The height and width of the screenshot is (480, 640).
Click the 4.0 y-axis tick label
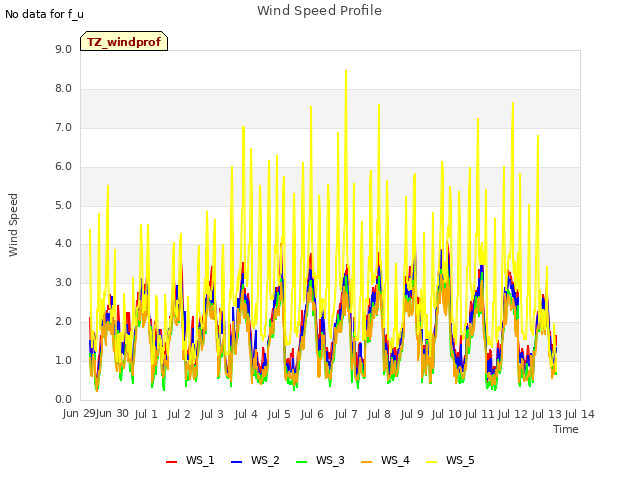pyautogui.click(x=63, y=244)
